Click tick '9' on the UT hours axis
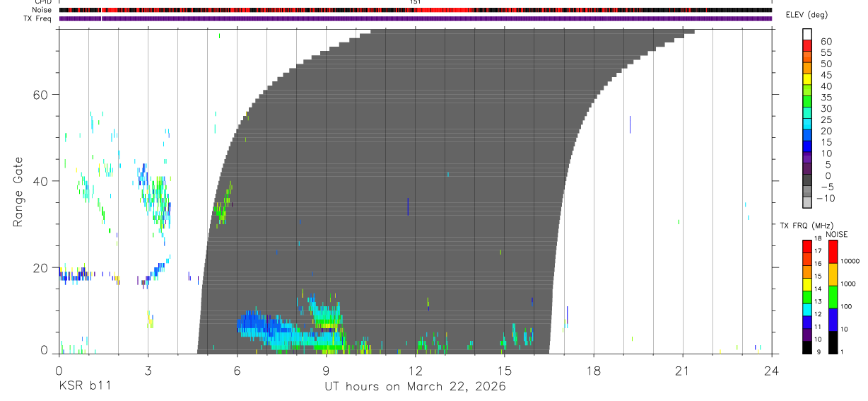 pos(326,371)
